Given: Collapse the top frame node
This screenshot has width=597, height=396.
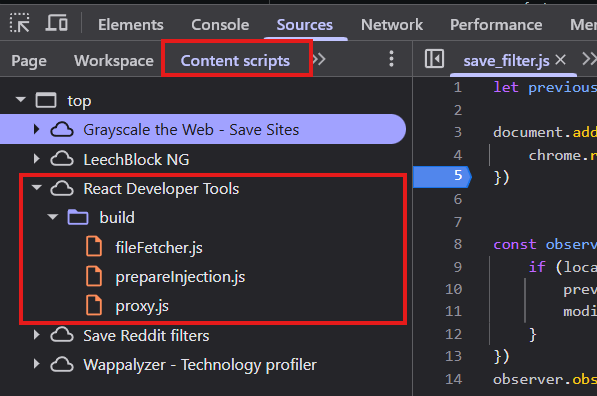Looking at the screenshot, I should (x=21, y=100).
